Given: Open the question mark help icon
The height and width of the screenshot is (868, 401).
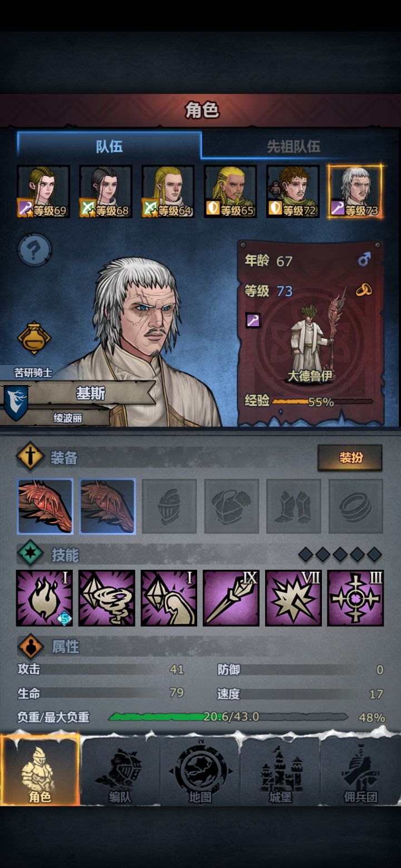Looking at the screenshot, I should [x=35, y=250].
